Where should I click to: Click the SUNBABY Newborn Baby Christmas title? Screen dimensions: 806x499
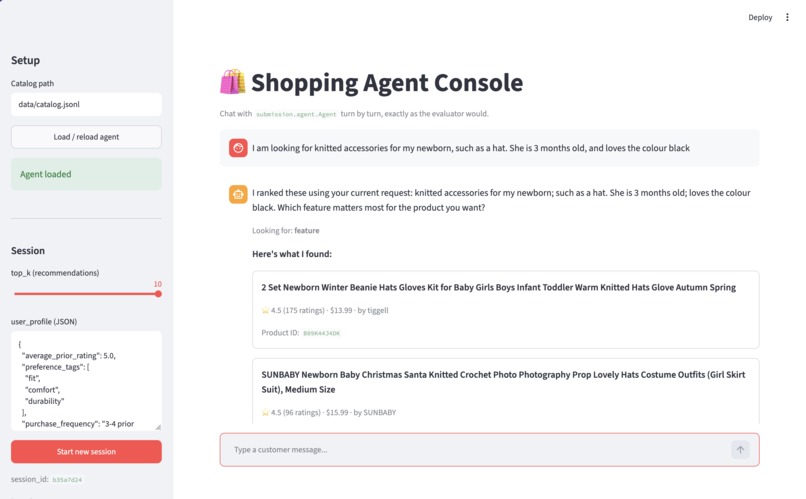[503, 382]
